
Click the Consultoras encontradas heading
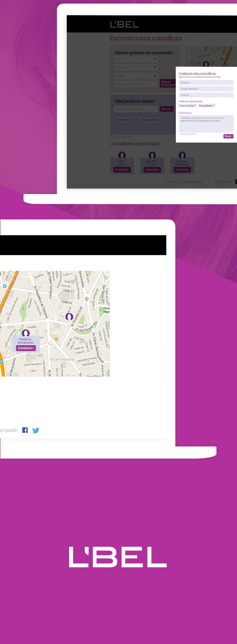[x=135, y=144]
